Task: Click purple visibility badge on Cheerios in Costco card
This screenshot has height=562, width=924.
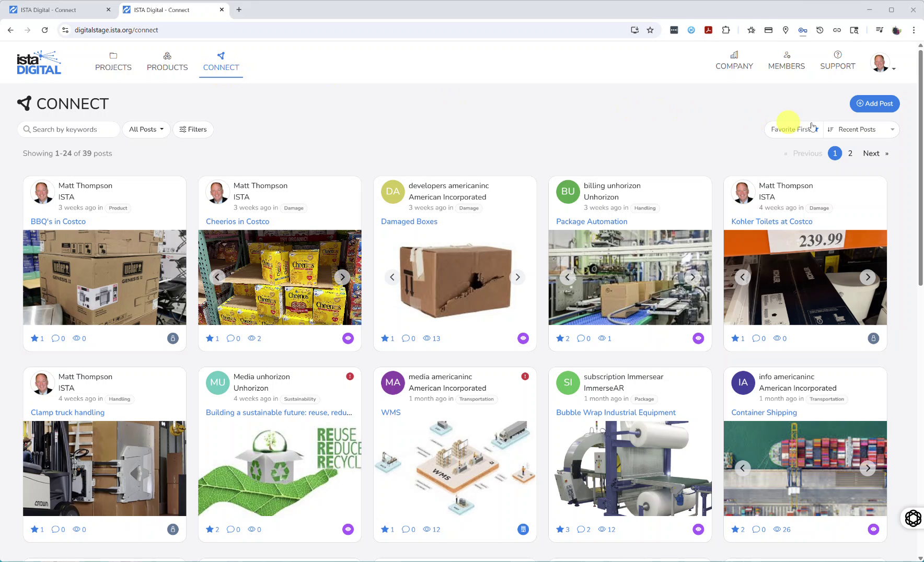Action: [x=348, y=338]
